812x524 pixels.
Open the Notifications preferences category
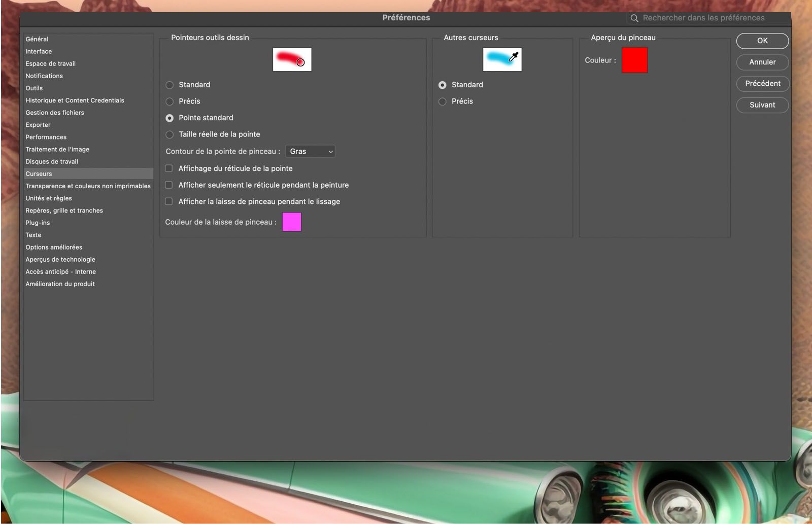(89, 76)
